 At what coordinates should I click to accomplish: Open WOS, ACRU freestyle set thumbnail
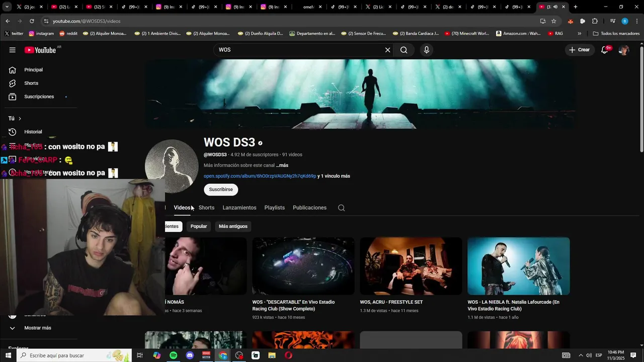pos(411,266)
